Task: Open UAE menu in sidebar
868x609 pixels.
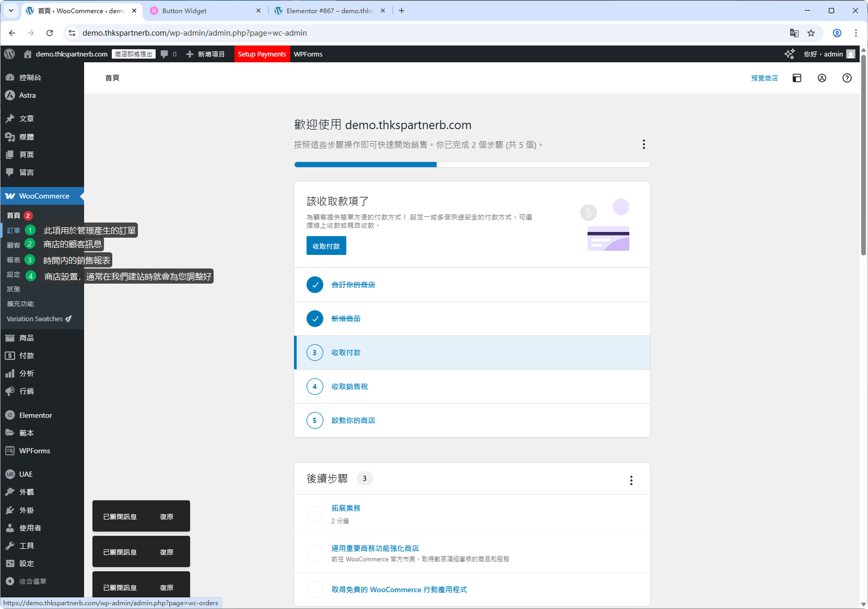Action: coord(42,475)
